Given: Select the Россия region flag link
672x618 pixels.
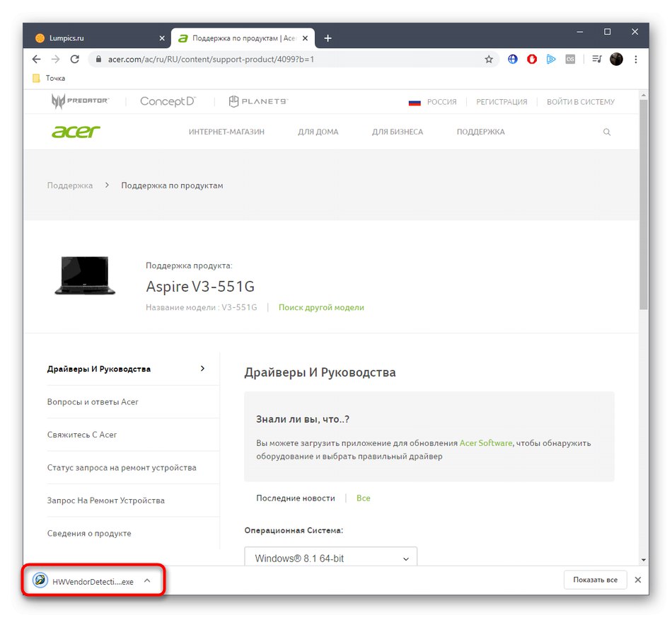Looking at the screenshot, I should pyautogui.click(x=432, y=102).
